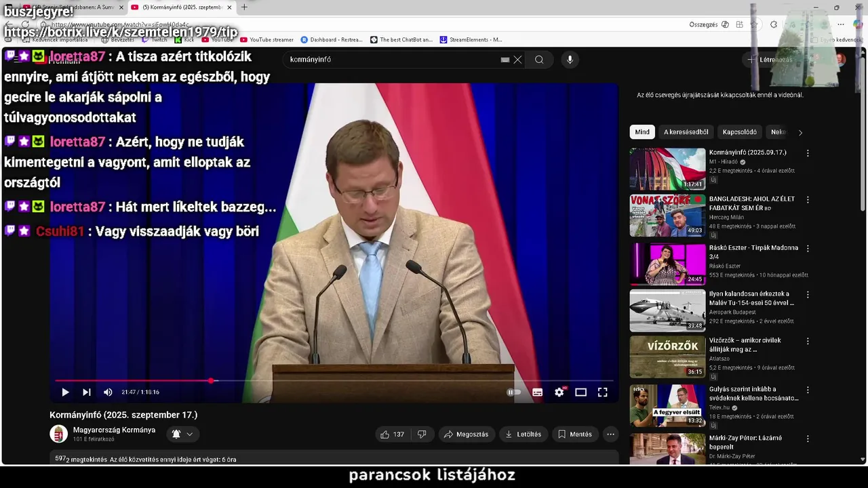Open BANGLADESH video thumbnail

click(x=667, y=216)
